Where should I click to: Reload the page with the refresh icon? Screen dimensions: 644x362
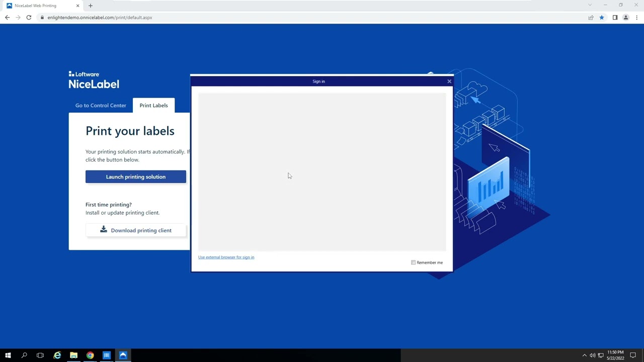[29, 18]
